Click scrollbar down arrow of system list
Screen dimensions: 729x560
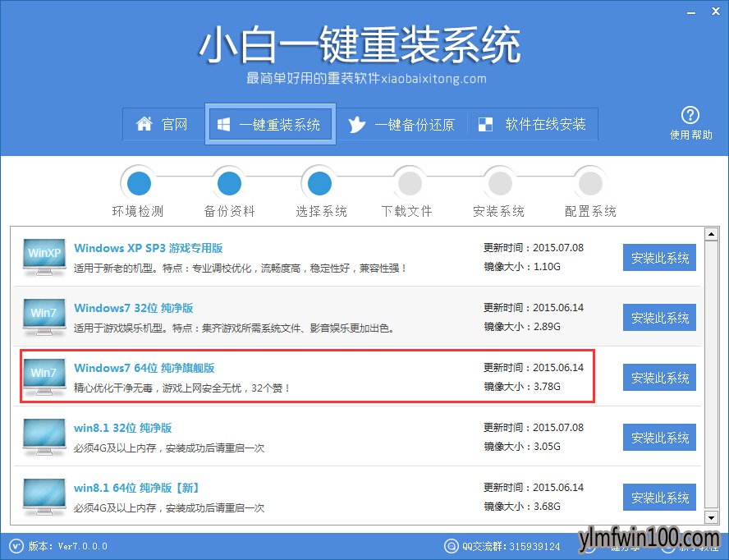pos(711,517)
